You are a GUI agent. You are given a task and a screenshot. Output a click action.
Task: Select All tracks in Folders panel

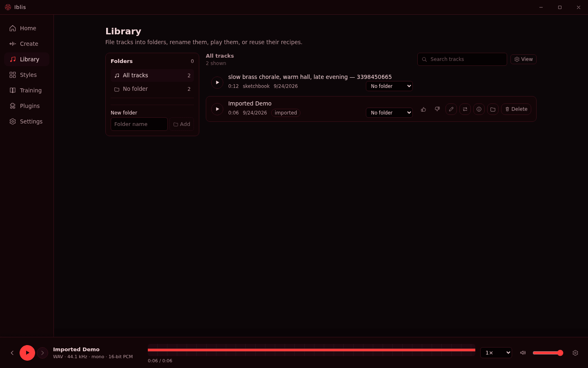[152, 76]
